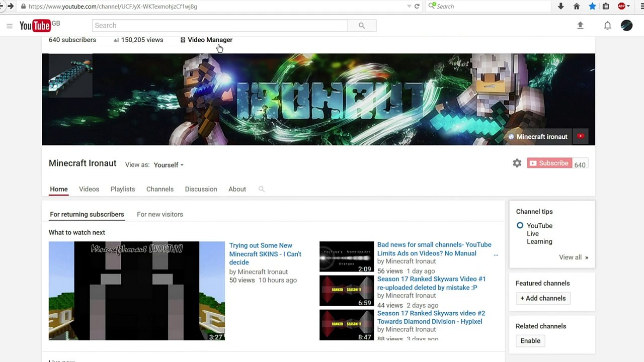
Task: Switch to the Channels tab
Action: pos(160,189)
